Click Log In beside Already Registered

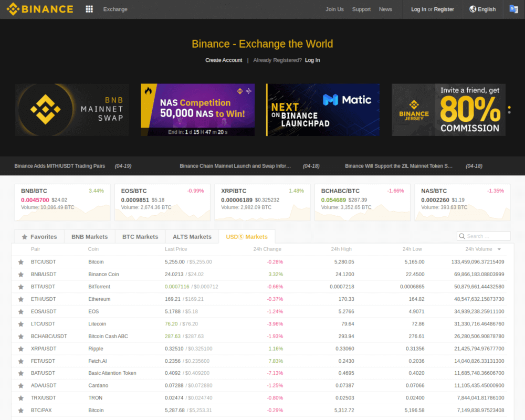[x=312, y=60]
